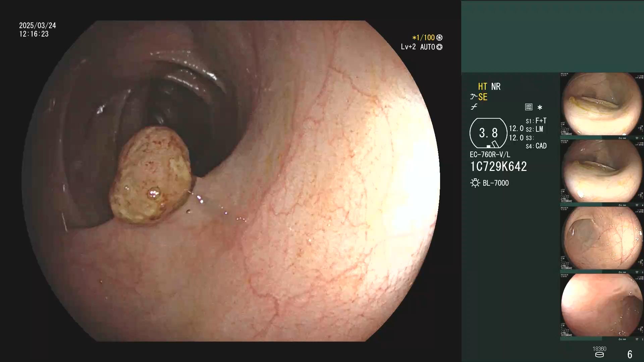Screen dimensions: 644x362
Task: Click the structure emphasis arrow icon left of SE
Action: [474, 97]
